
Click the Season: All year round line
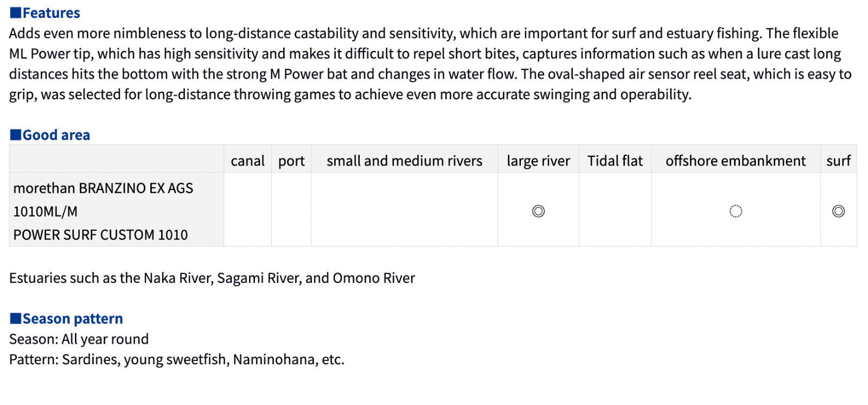pyautogui.click(x=79, y=339)
